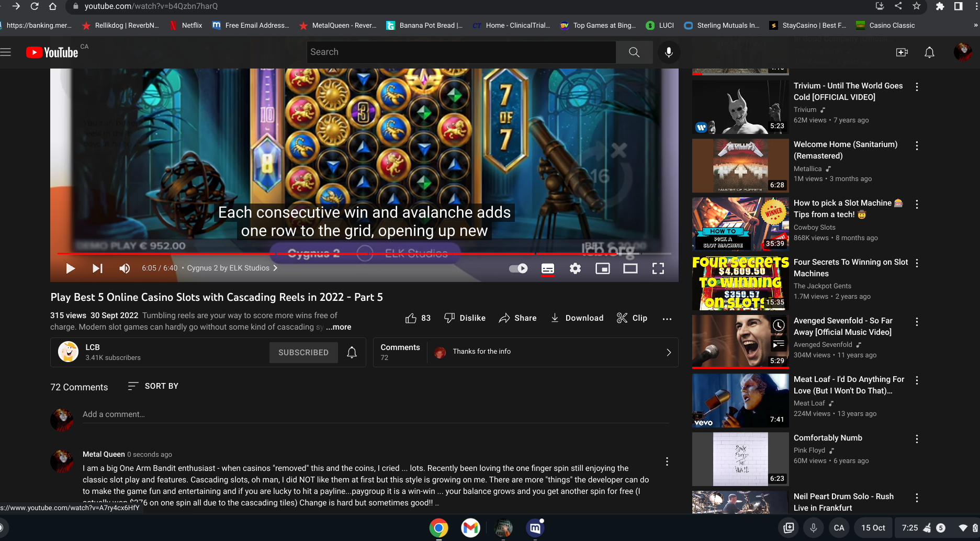Open account avatar menu in header

pos(963,52)
